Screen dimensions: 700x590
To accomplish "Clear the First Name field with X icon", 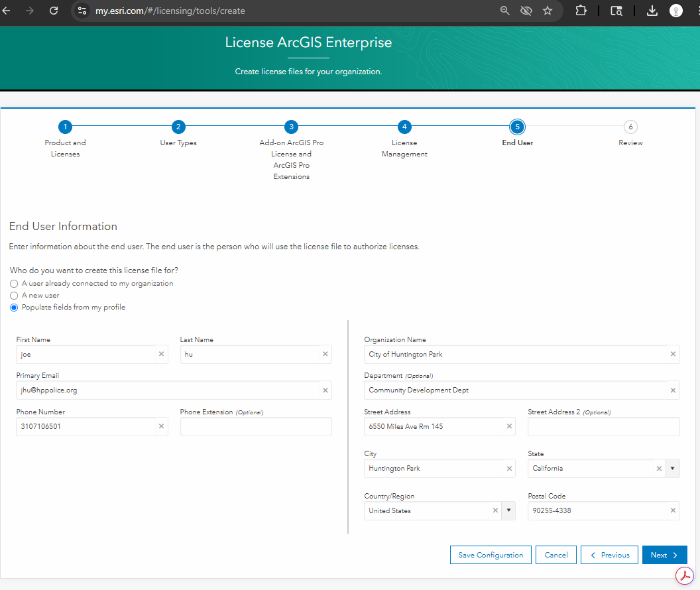I will tap(161, 355).
